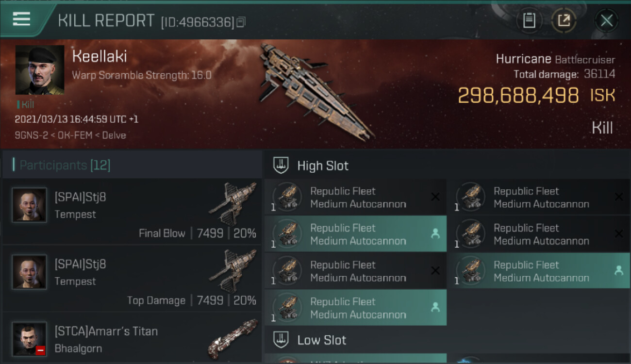Viewport: 631px width, 364px height.
Task: Open the 9GNS-2 system link
Action: tap(31, 135)
